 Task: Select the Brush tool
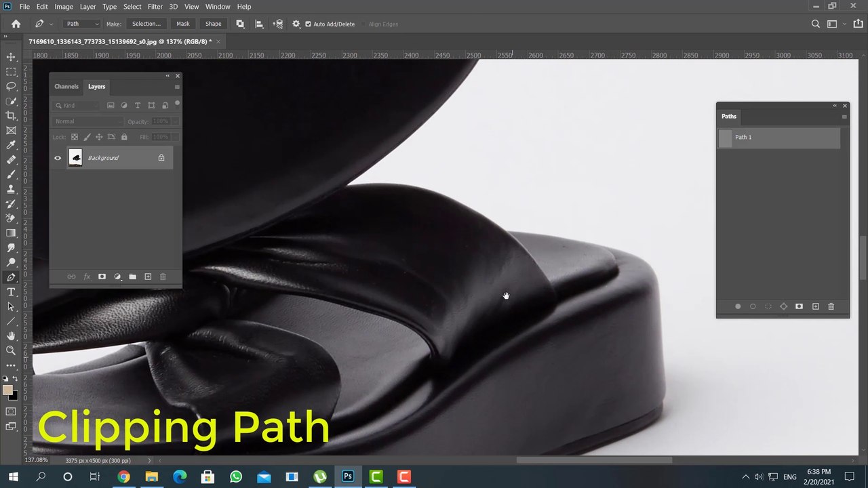pyautogui.click(x=11, y=174)
